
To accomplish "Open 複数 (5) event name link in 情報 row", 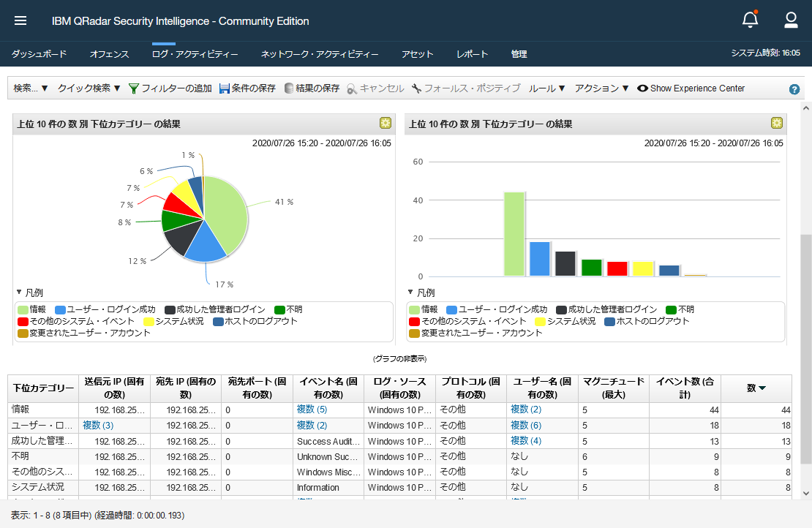I will coord(312,410).
